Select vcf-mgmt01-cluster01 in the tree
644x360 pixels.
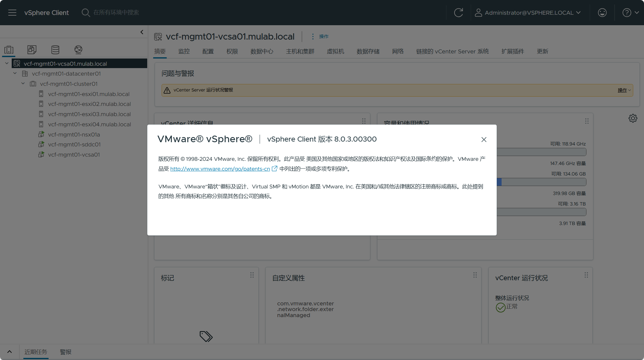[69, 84]
